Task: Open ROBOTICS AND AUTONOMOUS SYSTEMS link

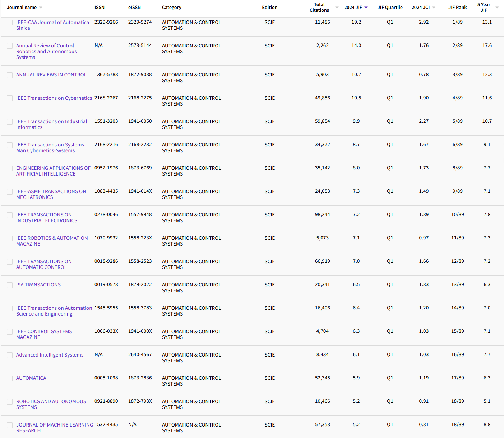Action: pyautogui.click(x=51, y=404)
